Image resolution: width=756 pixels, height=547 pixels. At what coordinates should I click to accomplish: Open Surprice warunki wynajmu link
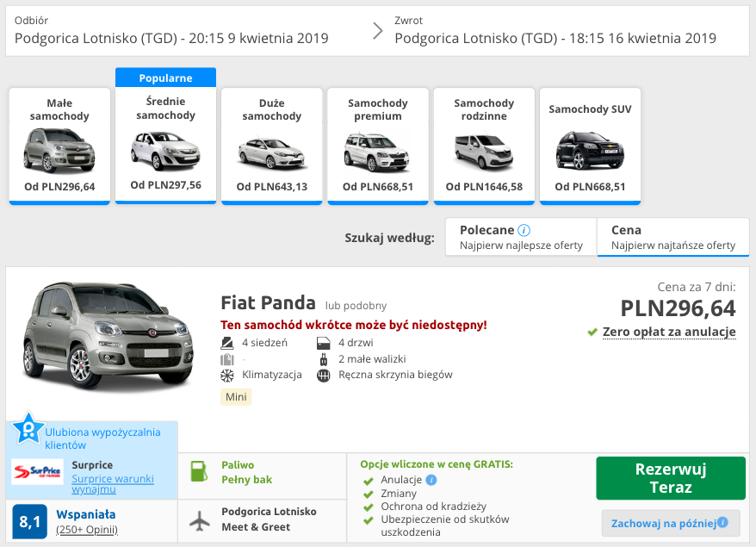pyautogui.click(x=113, y=484)
